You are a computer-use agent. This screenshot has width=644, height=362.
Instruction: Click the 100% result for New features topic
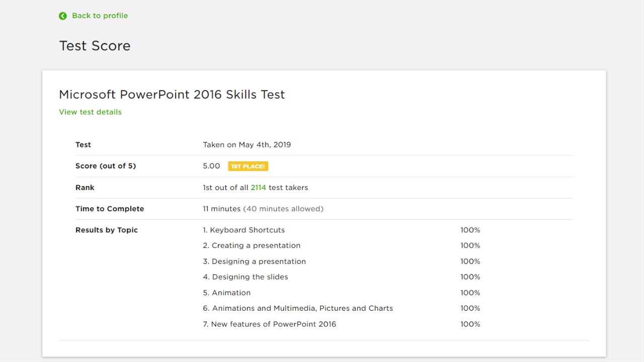pos(470,324)
